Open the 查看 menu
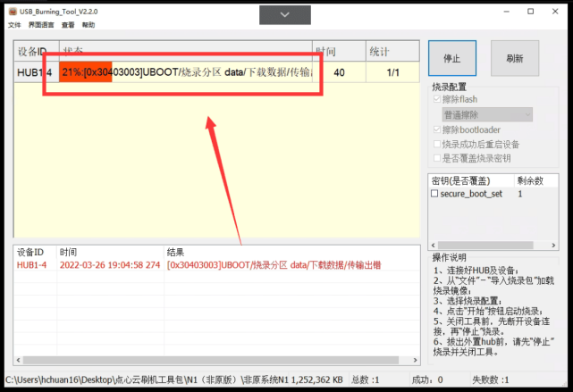 pyautogui.click(x=68, y=25)
